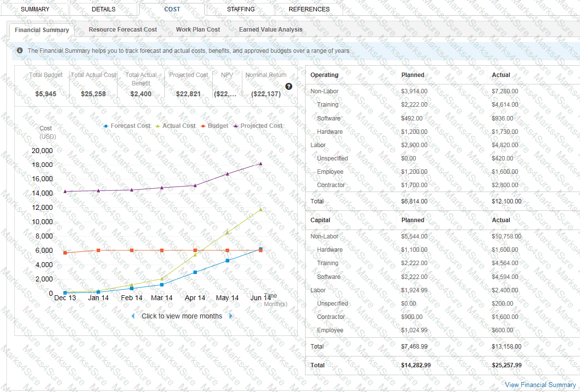
Task: Select the Financial Summary sub-tab
Action: click(42, 30)
